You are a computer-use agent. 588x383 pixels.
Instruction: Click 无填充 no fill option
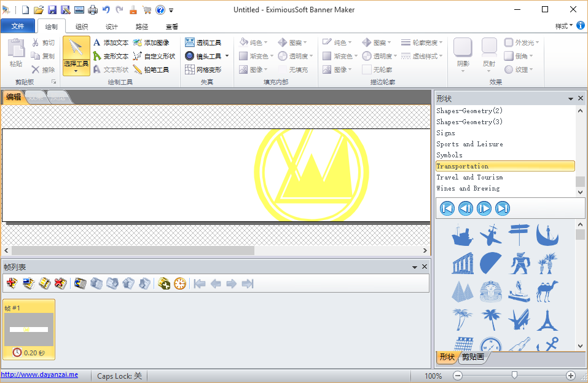pyautogui.click(x=294, y=69)
